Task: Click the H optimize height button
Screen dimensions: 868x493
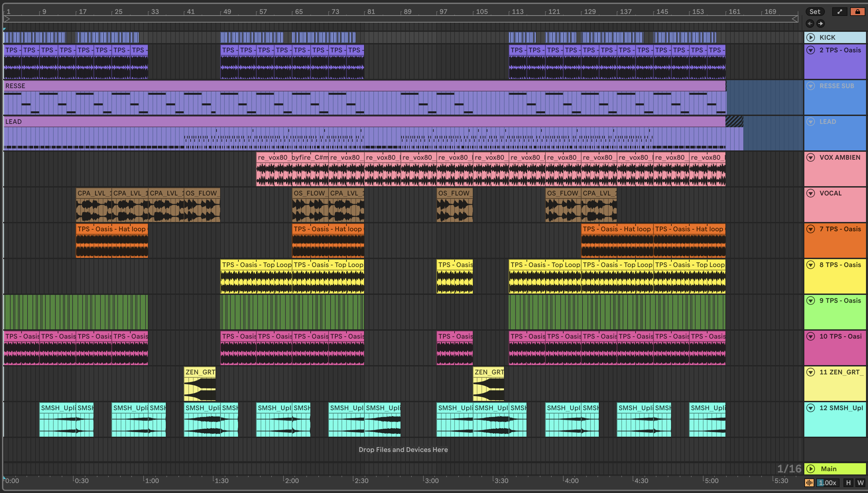Action: [848, 482]
